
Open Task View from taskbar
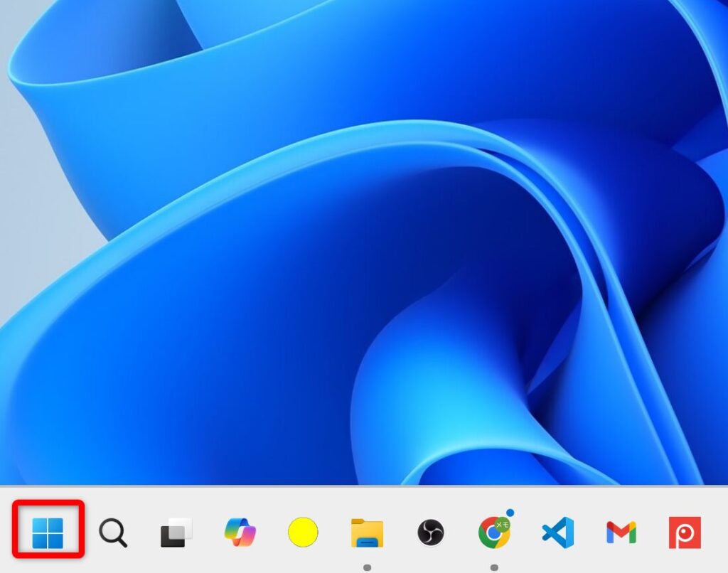pyautogui.click(x=176, y=532)
